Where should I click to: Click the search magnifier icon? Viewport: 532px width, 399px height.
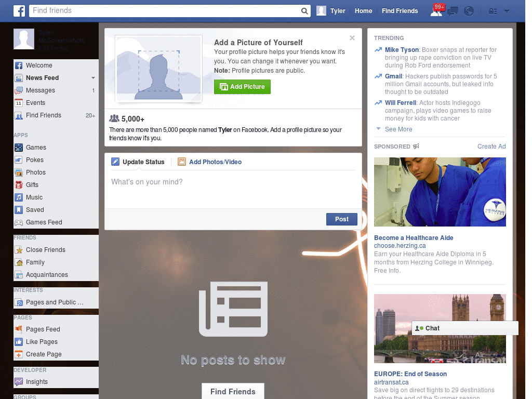[x=304, y=11]
